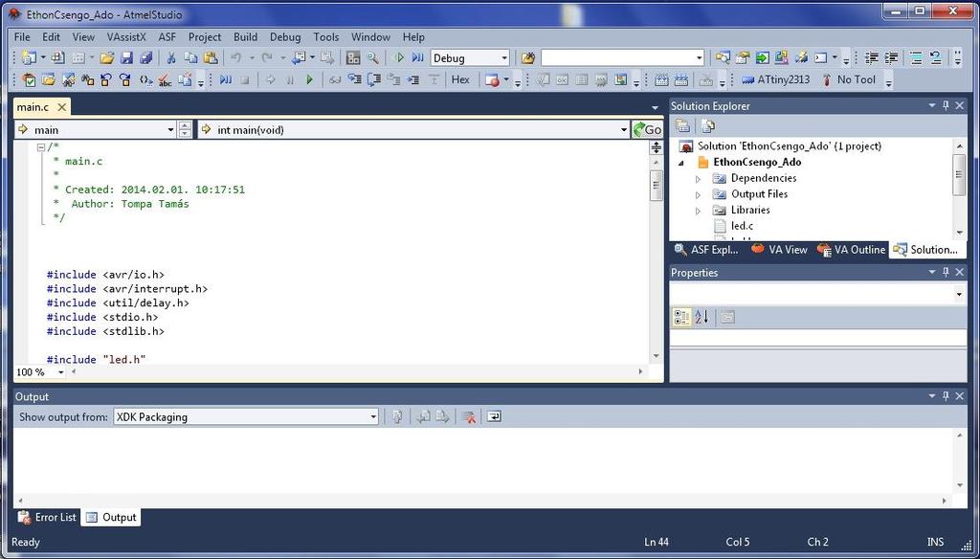Click the comment selection lines icon

click(x=916, y=58)
